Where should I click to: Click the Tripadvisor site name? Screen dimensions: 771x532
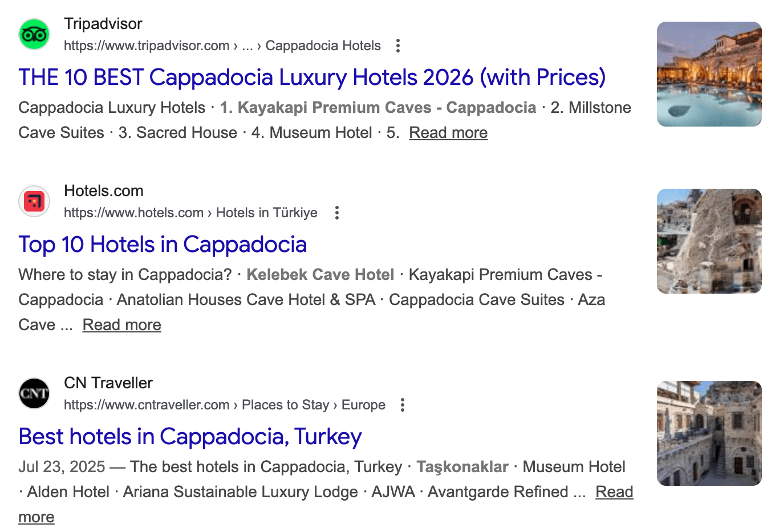(103, 24)
